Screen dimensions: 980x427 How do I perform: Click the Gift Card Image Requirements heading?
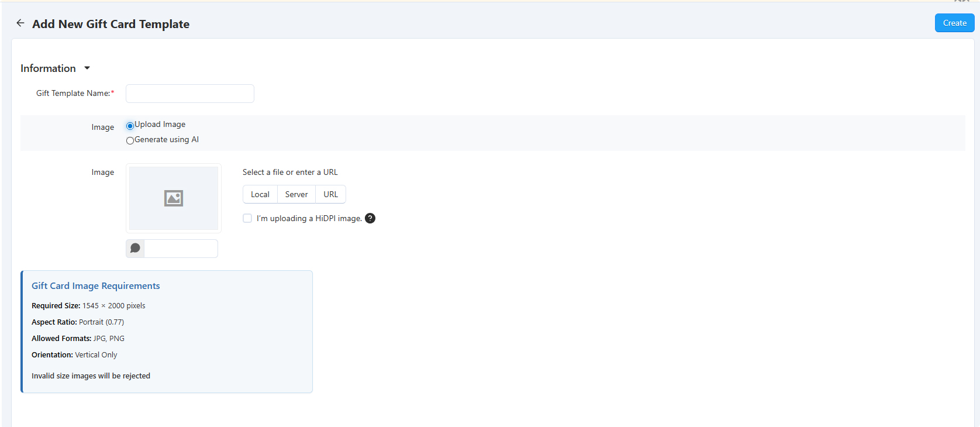(x=96, y=285)
